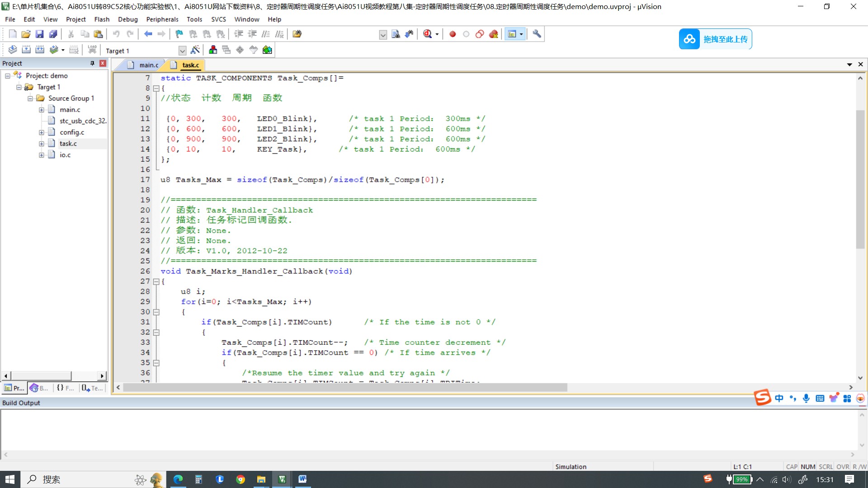Image resolution: width=868 pixels, height=488 pixels.
Task: Pin the Project panel with pushpin
Action: point(92,63)
